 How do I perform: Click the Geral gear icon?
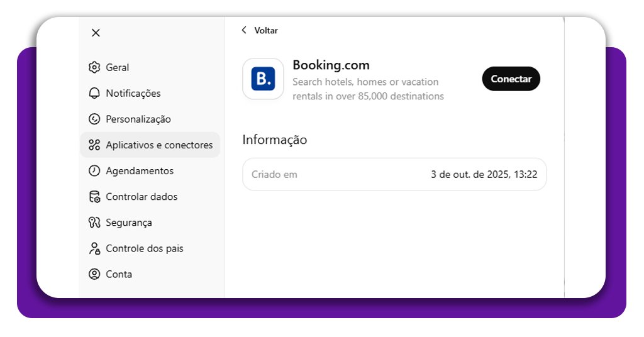(x=94, y=67)
